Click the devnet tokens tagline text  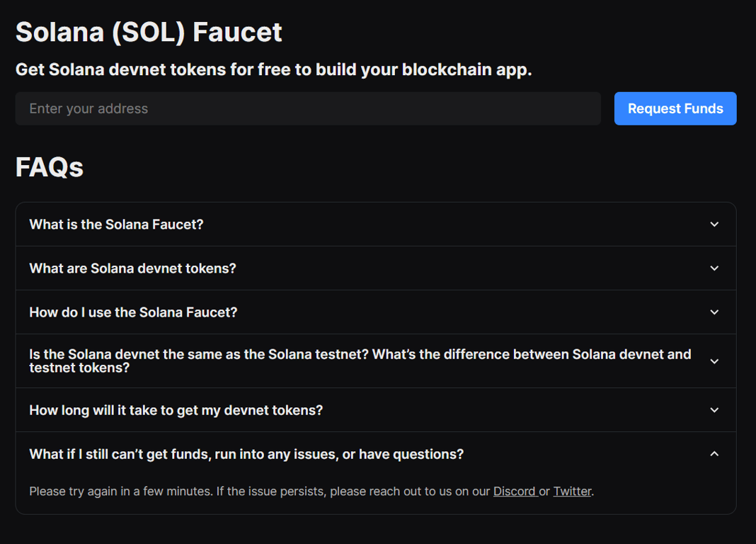pos(273,69)
